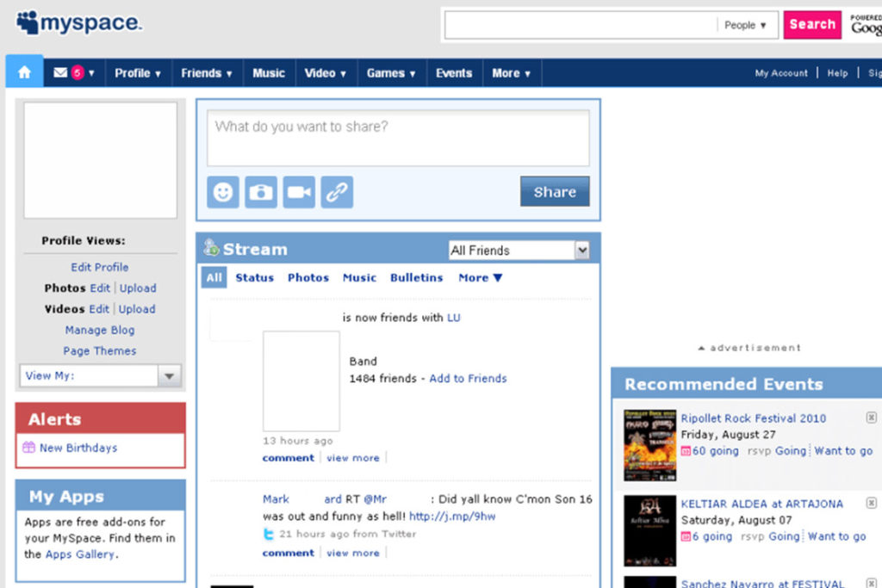
Task: Open the mail notifications dropdown arrow
Action: 91,73
